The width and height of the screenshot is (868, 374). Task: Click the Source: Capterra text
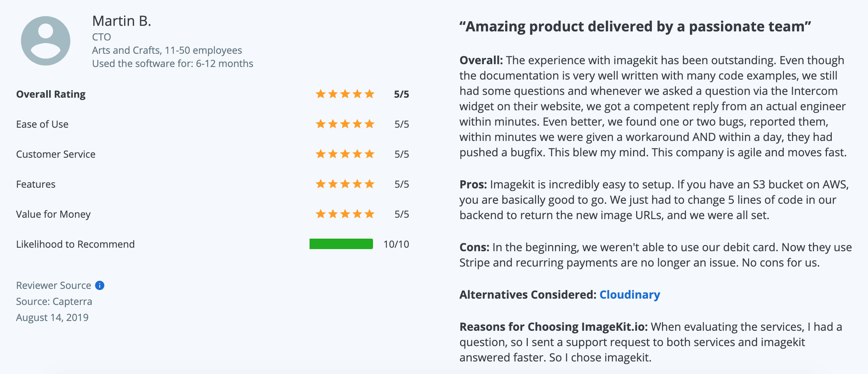(54, 301)
